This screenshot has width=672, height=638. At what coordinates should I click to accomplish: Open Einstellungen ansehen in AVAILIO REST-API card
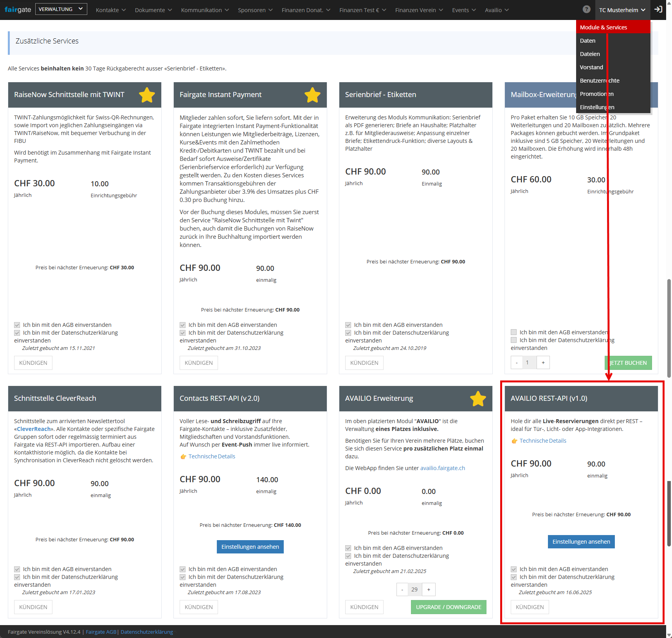[581, 542]
